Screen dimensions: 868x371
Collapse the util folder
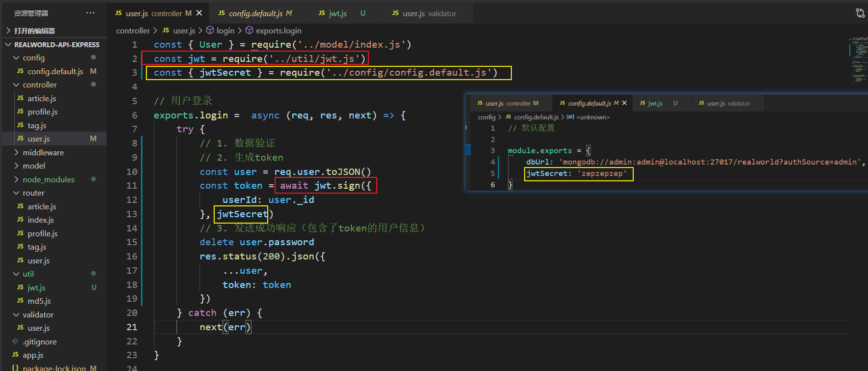pos(16,274)
